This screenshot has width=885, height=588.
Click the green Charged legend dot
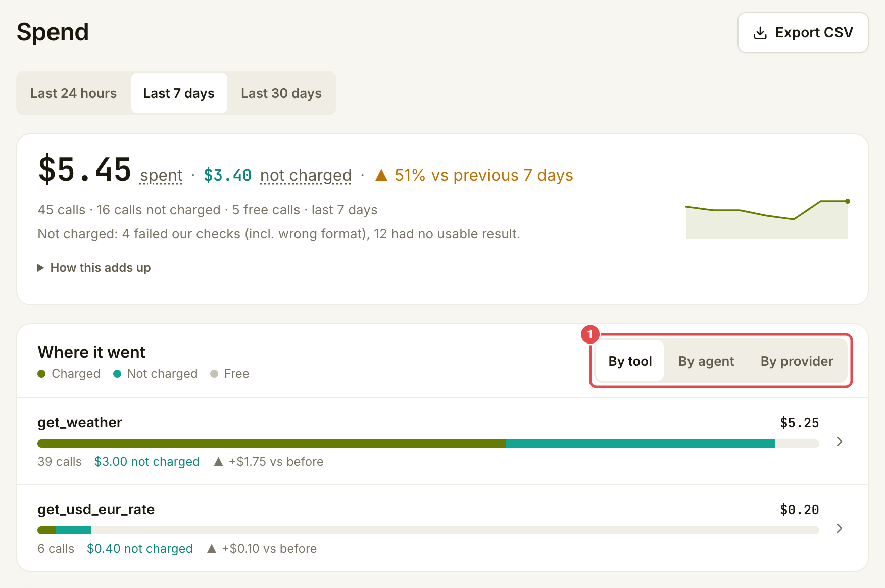[42, 374]
